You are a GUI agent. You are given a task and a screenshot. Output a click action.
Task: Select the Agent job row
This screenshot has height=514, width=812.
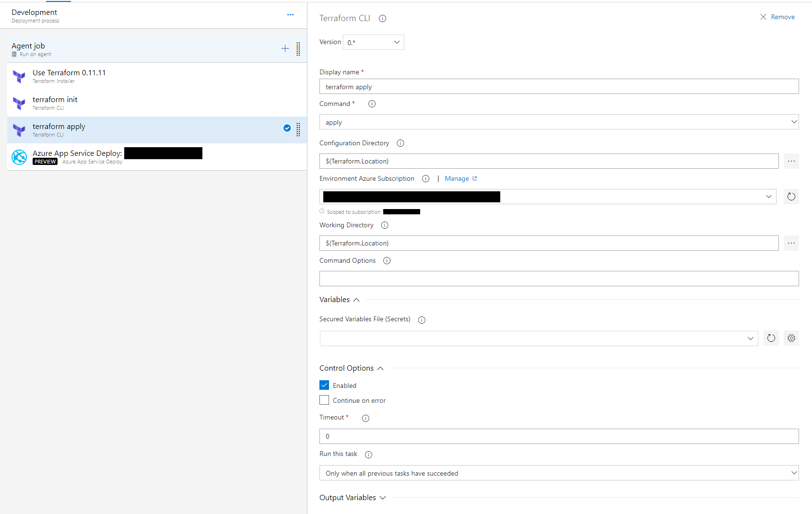(x=157, y=49)
